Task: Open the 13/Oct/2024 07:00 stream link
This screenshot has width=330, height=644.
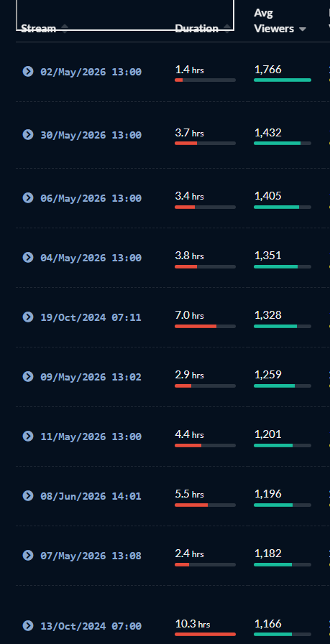Action: pos(91,626)
